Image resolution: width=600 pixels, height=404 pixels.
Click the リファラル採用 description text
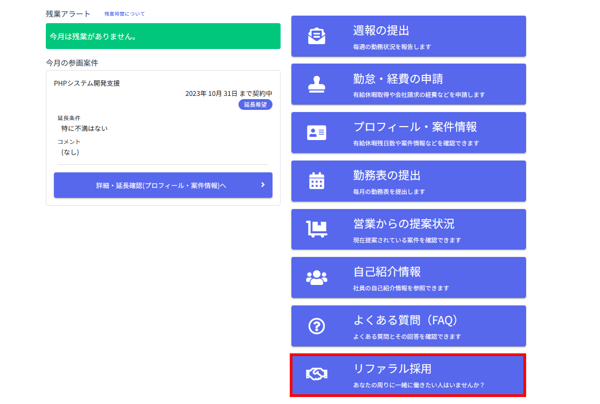pyautogui.click(x=419, y=385)
